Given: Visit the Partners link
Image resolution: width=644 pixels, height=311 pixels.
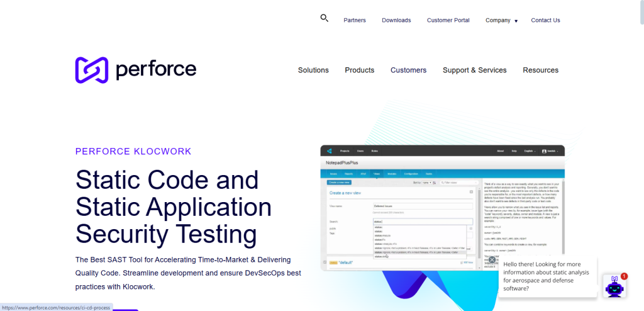Looking at the screenshot, I should tap(355, 20).
